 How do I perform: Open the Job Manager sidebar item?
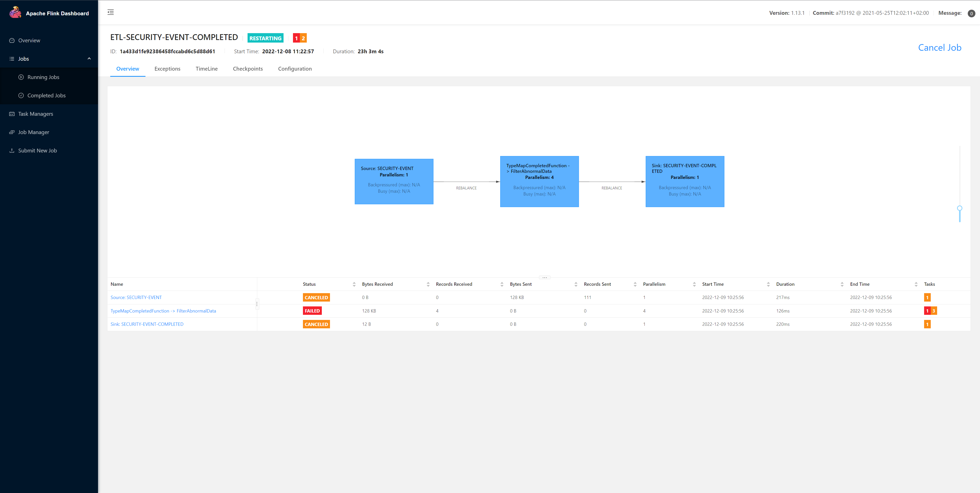[x=33, y=132]
